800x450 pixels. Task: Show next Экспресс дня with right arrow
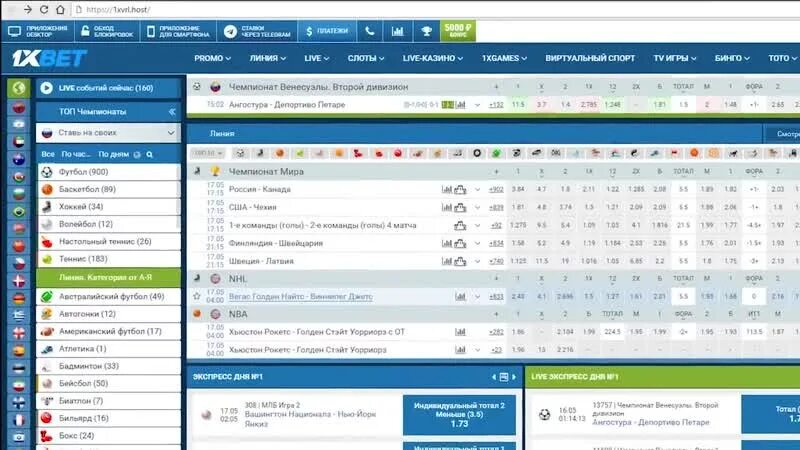coord(514,377)
